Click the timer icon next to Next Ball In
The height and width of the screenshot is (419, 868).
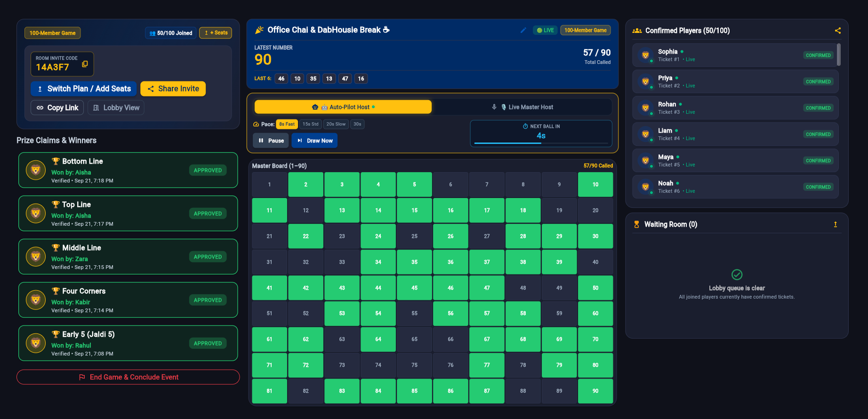(525, 126)
